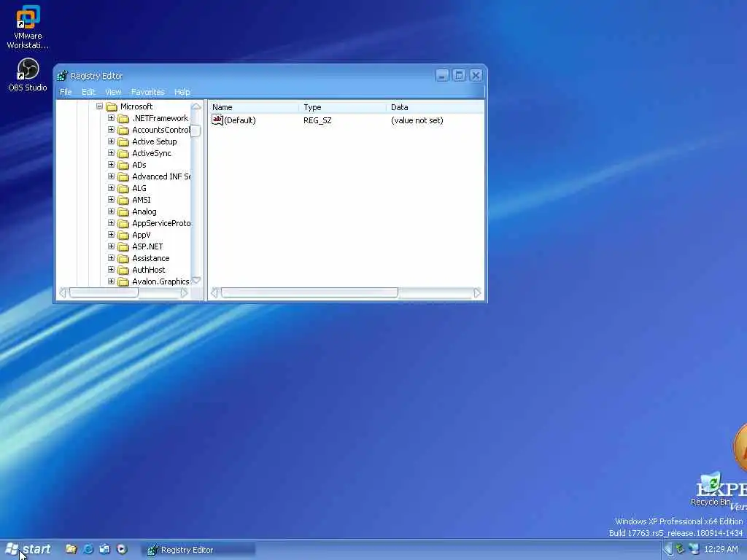The width and height of the screenshot is (747, 560).
Task: Click the Type column header
Action: pyautogui.click(x=343, y=107)
